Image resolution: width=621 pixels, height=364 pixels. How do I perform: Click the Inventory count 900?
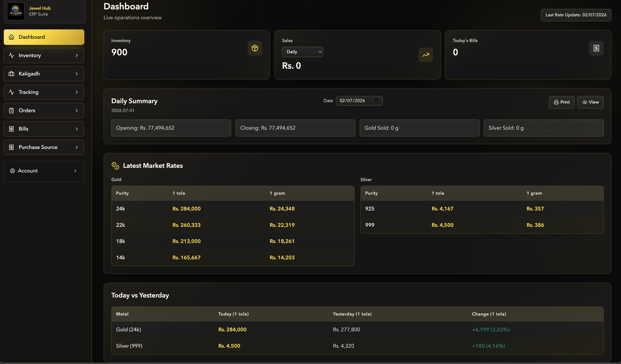119,52
